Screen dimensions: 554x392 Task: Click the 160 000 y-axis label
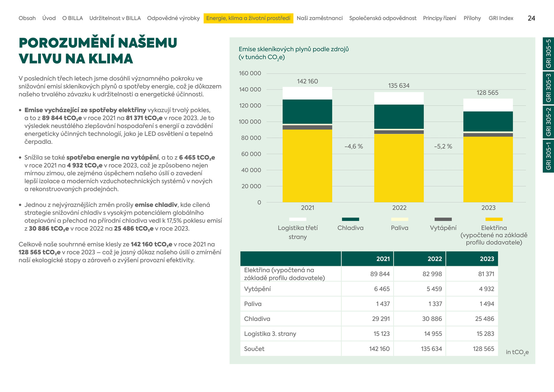(x=250, y=73)
